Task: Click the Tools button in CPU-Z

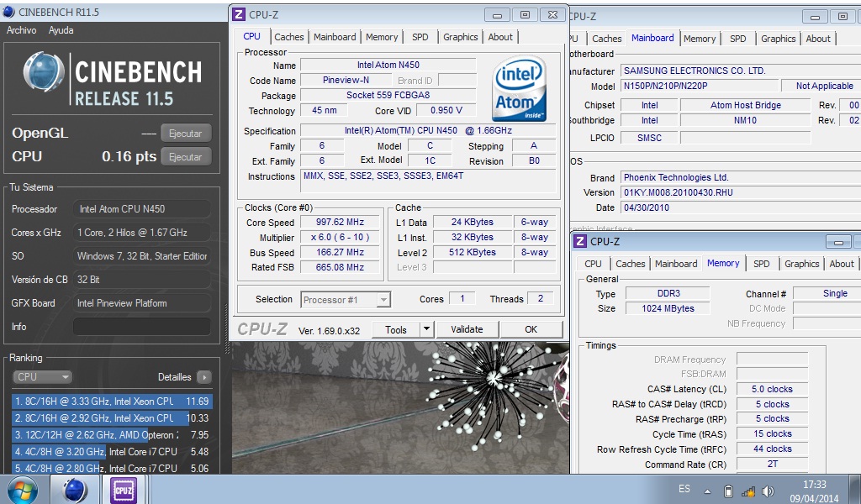Action: click(x=396, y=329)
